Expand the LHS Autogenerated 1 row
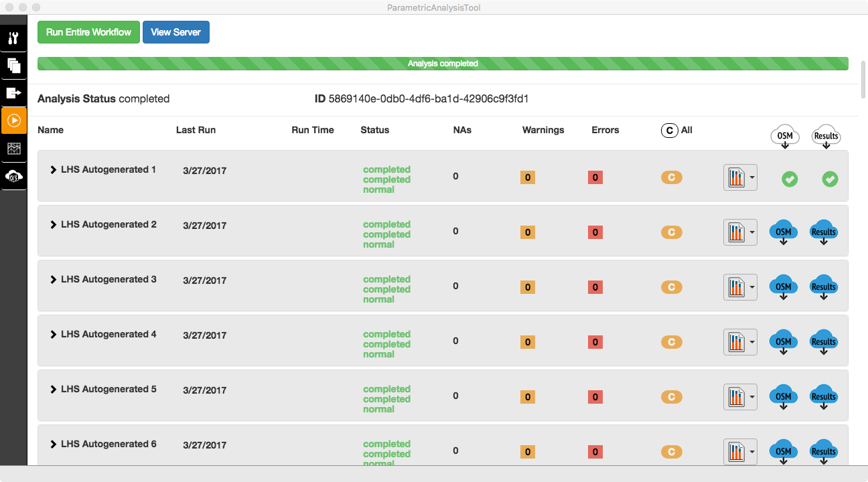868x482 pixels. tap(54, 170)
